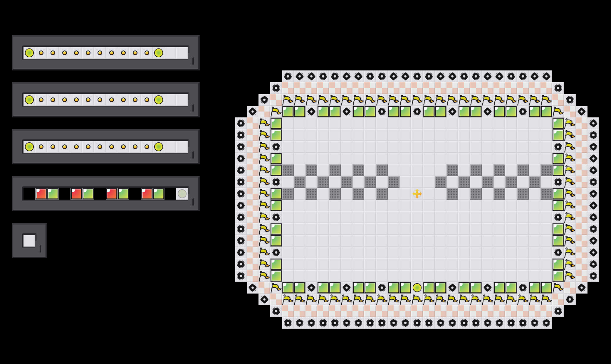Select the first small yellow dot in the top panel
611x364 pixels.
point(41,53)
